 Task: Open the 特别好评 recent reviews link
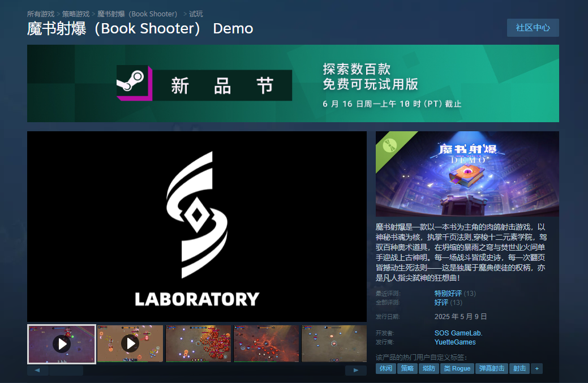pyautogui.click(x=448, y=294)
